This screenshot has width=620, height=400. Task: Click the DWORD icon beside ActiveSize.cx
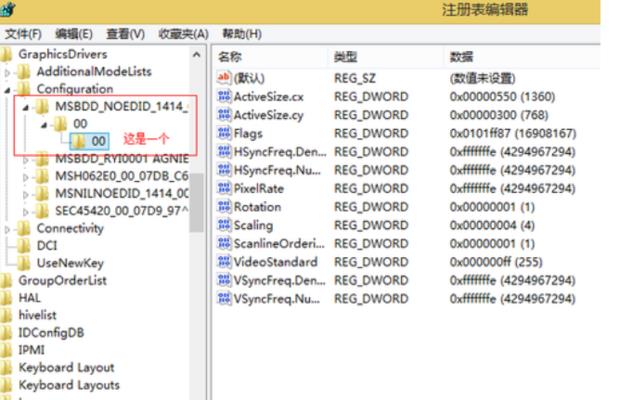(x=224, y=97)
